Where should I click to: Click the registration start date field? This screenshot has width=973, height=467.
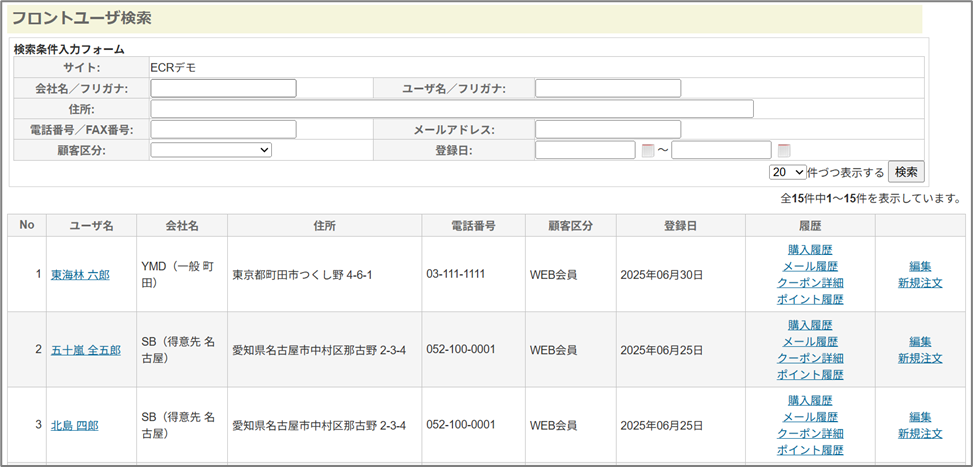(x=585, y=150)
